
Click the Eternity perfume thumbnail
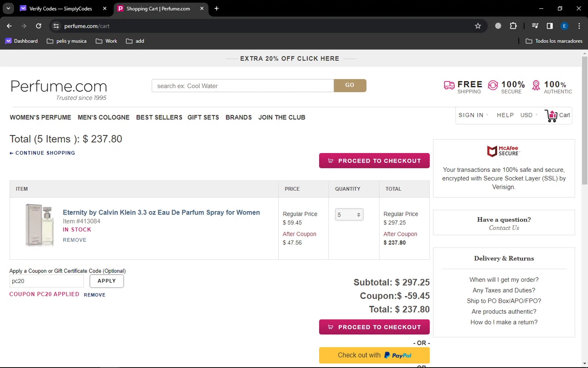tap(39, 225)
